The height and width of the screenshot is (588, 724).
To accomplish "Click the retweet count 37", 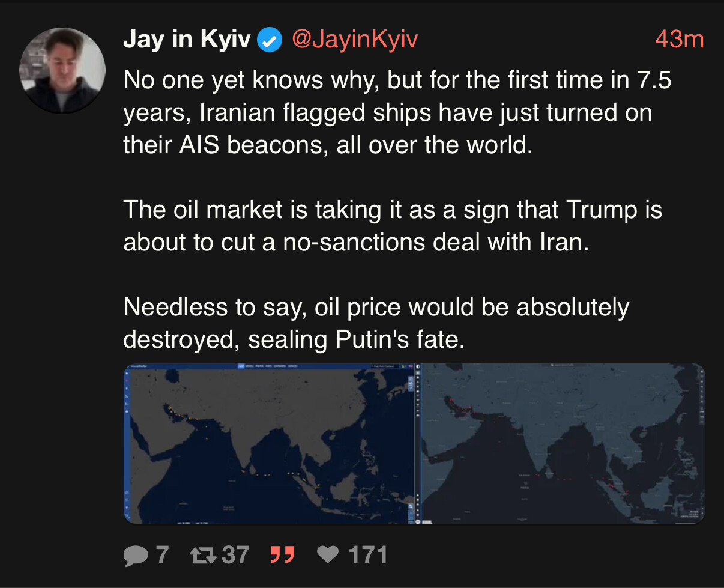I will (235, 555).
